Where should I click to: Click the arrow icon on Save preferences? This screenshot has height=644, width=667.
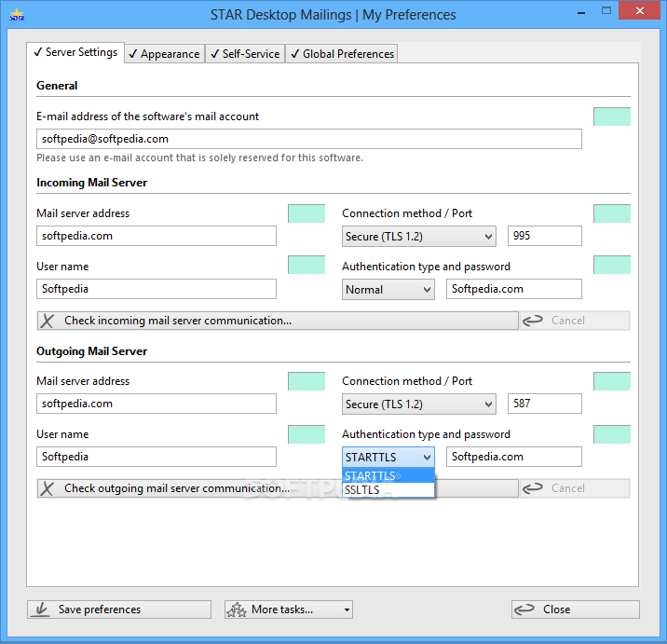[41, 610]
